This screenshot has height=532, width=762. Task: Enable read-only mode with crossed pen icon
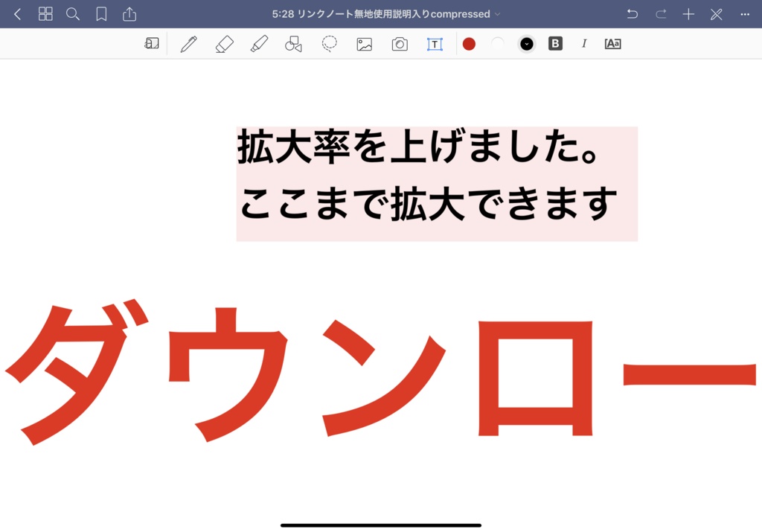(x=715, y=13)
